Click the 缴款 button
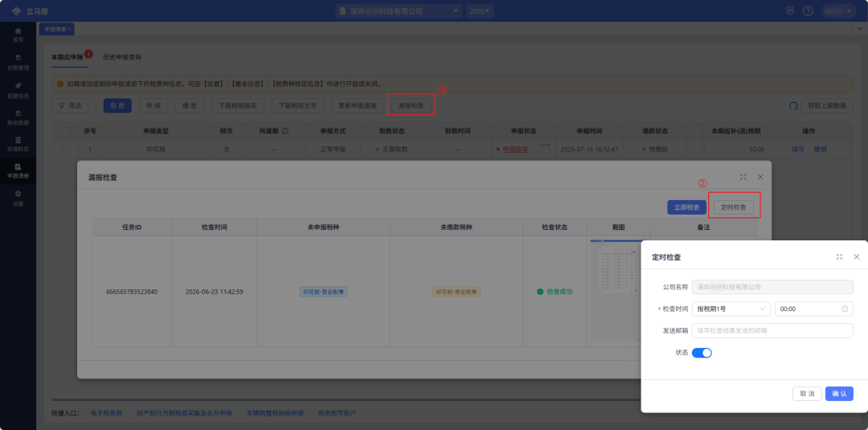Viewport: 868px width, 430px height. [x=190, y=106]
